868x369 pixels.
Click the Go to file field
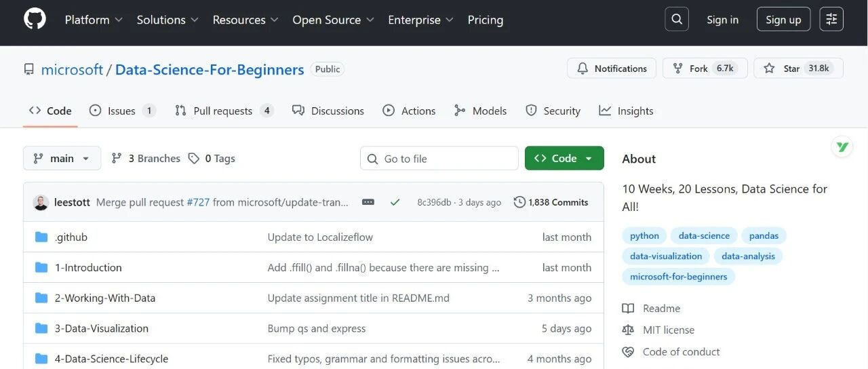click(x=439, y=159)
